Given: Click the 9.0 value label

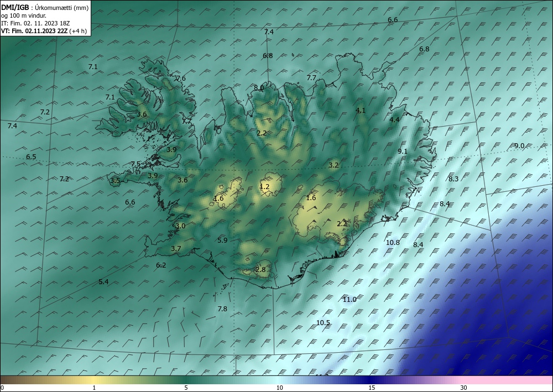Looking at the screenshot, I should 519,146.
